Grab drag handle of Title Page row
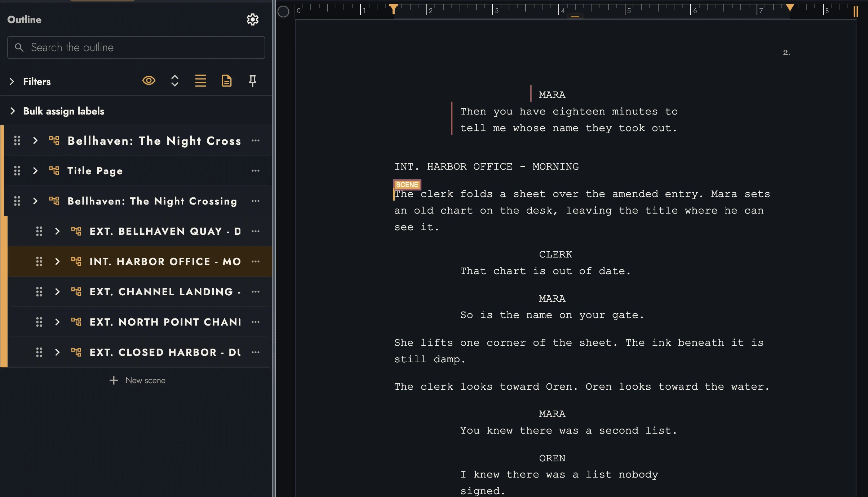Viewport: 868px width, 497px height. pyautogui.click(x=17, y=171)
